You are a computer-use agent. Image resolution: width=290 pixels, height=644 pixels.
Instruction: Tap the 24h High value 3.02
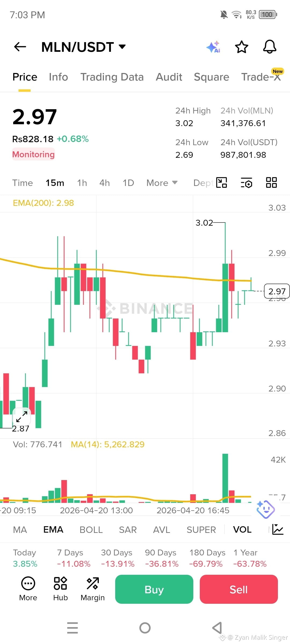184,123
